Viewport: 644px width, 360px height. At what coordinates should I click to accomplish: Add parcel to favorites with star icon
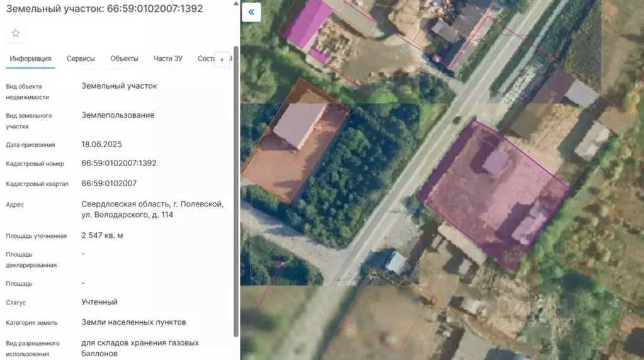click(x=16, y=33)
